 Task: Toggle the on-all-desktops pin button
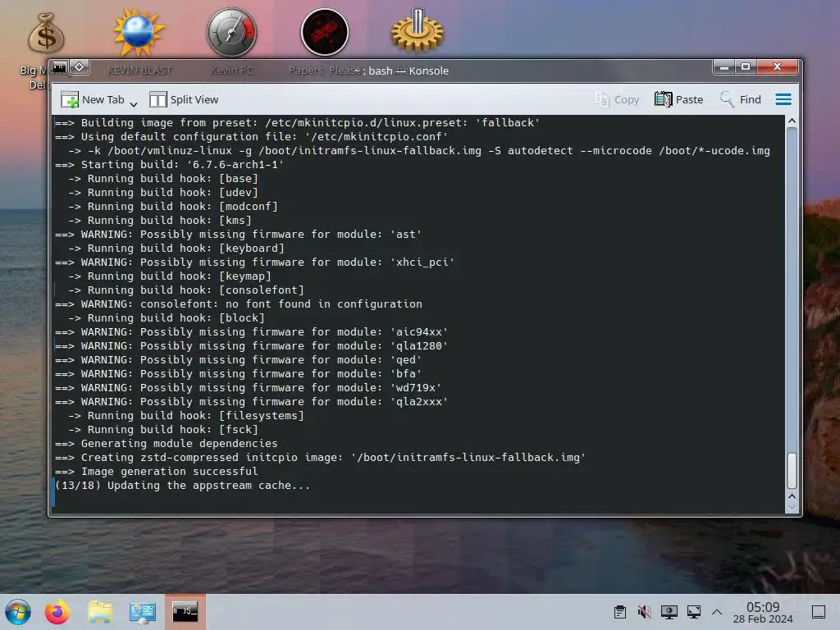(x=80, y=67)
